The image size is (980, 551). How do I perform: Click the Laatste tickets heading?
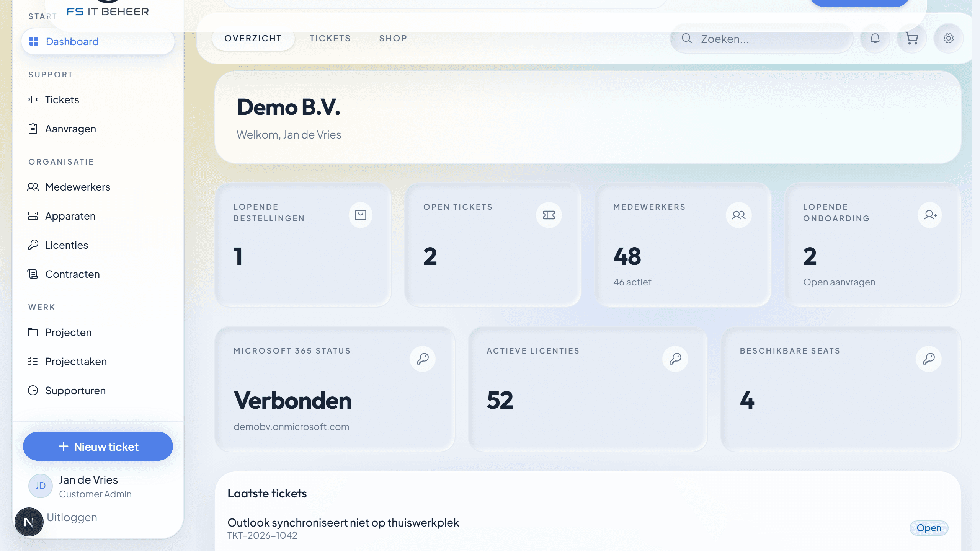[267, 494]
